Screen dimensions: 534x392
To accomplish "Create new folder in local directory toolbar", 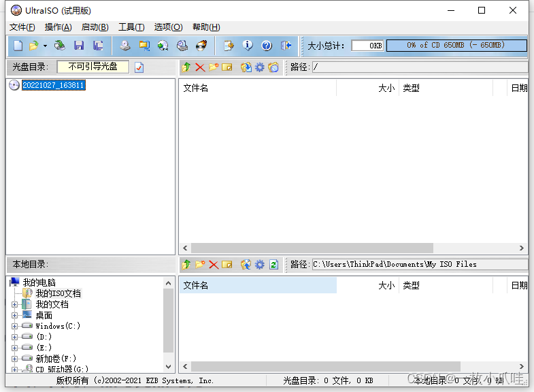I will 200,264.
